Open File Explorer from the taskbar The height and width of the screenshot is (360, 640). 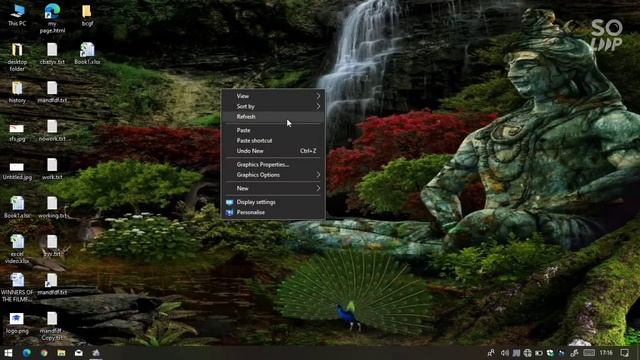click(x=61, y=353)
